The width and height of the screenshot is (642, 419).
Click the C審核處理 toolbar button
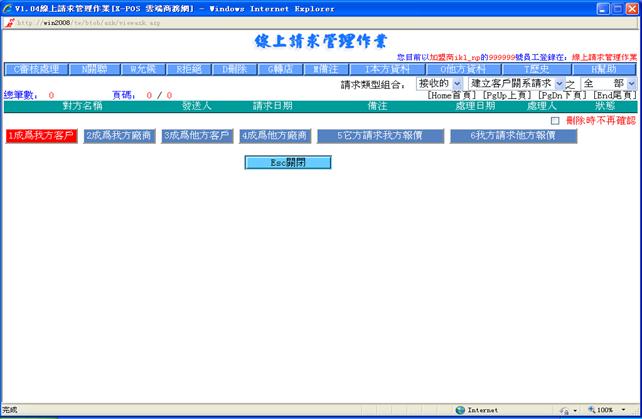tap(37, 70)
